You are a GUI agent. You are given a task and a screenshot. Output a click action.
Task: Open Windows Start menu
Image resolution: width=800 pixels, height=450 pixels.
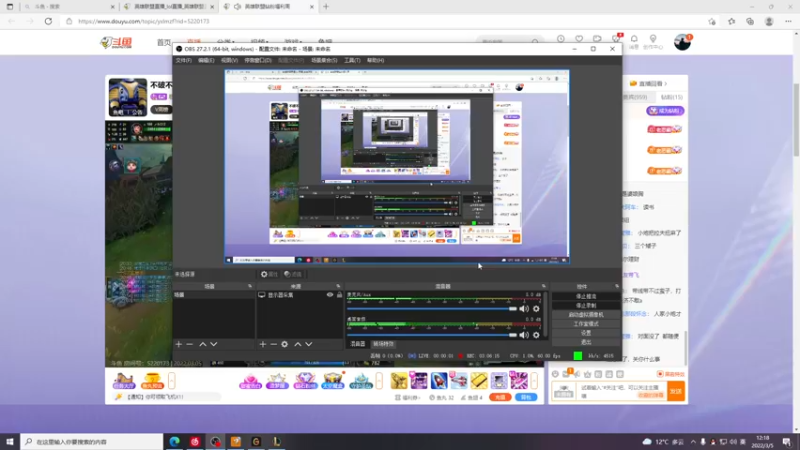[10, 442]
